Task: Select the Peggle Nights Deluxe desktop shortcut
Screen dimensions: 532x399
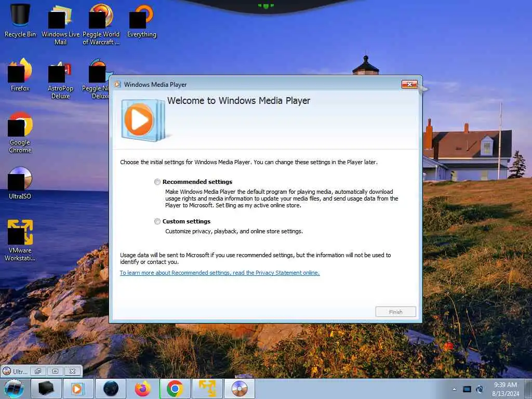Action: (x=96, y=79)
